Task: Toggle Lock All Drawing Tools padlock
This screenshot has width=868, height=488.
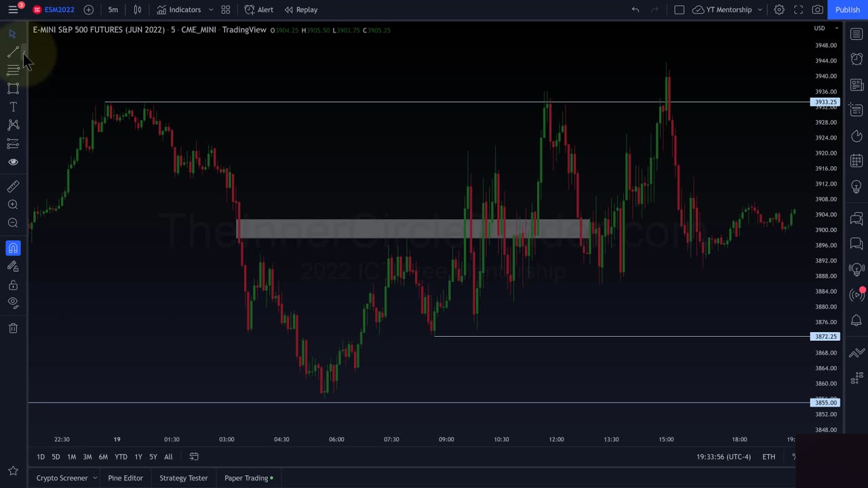Action: tap(12, 285)
